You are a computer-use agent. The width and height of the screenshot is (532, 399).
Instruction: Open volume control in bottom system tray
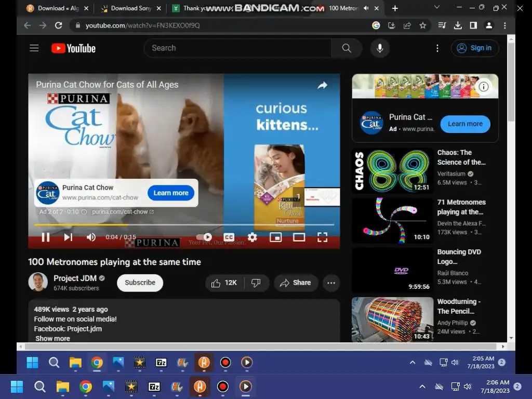[x=468, y=387]
